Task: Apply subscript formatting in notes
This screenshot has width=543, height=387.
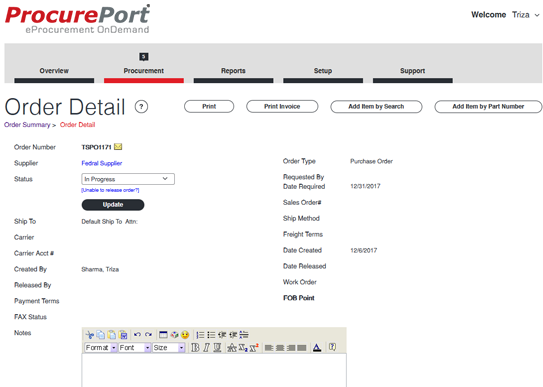Action: (243, 348)
